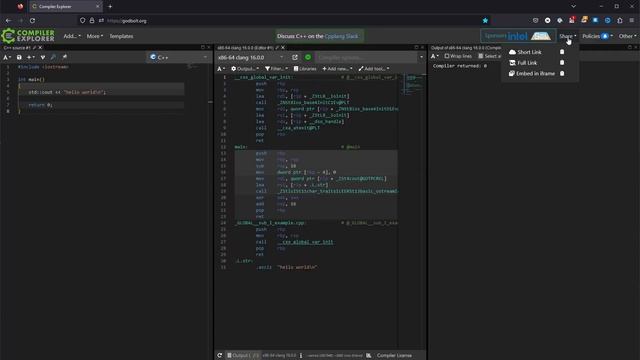
Task: Click the main: label in assembly output
Action: point(241,147)
